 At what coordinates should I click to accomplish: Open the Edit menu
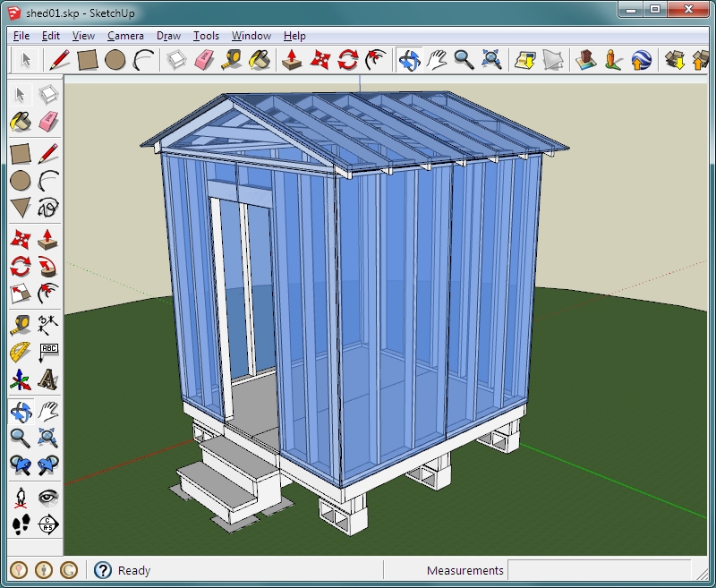pyautogui.click(x=51, y=36)
